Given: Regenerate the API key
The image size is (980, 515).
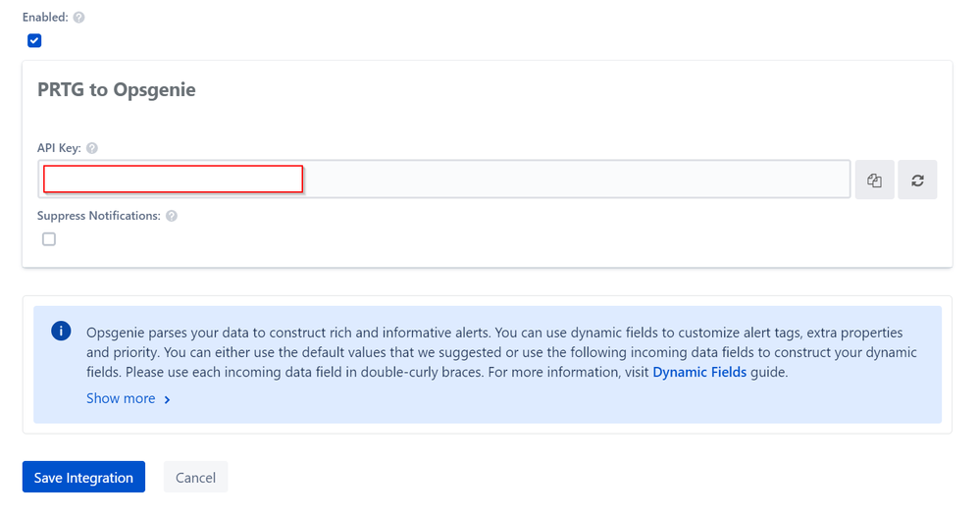Looking at the screenshot, I should coord(917,180).
